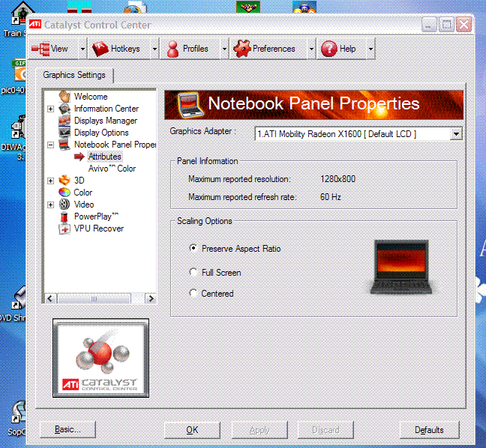486x448 pixels.
Task: Click the 60 Hz refresh rate value
Action: (331, 197)
